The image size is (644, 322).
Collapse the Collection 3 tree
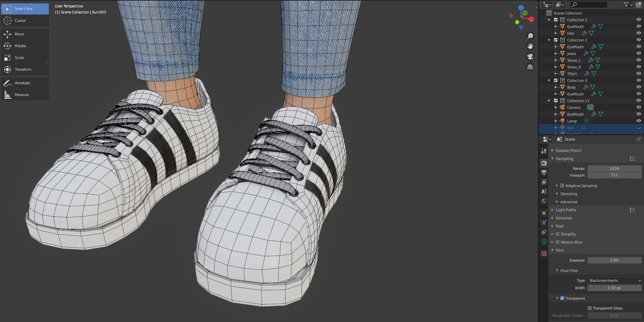[x=549, y=81]
